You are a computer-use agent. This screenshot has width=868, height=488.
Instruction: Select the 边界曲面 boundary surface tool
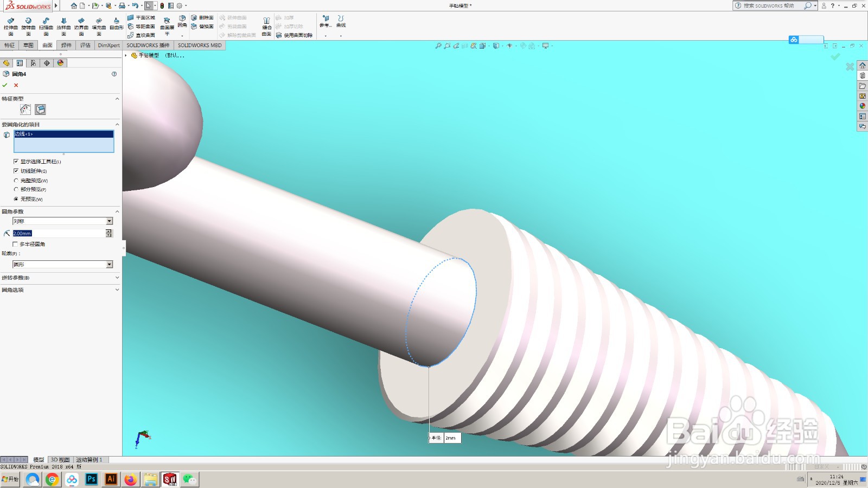pyautogui.click(x=81, y=25)
